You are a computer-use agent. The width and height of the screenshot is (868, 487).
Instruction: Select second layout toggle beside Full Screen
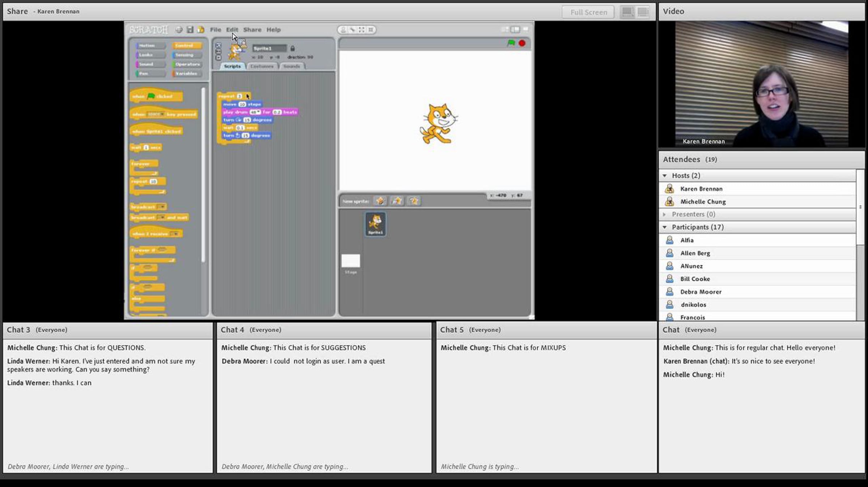pos(643,12)
